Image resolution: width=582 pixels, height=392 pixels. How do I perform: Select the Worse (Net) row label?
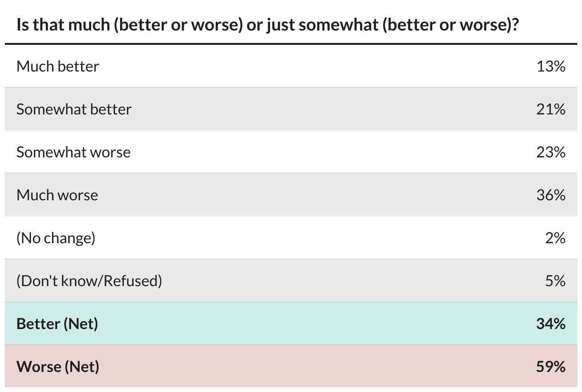(x=58, y=366)
